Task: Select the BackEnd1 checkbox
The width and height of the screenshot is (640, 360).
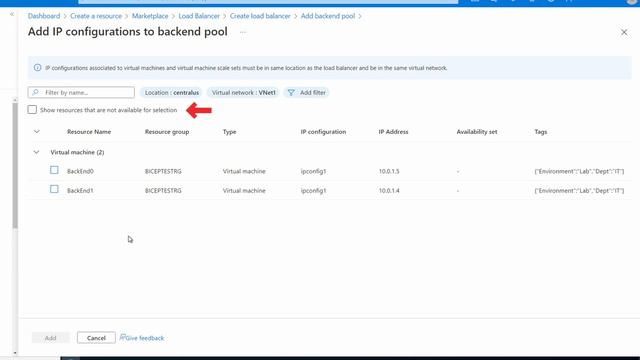Action: 54,189
